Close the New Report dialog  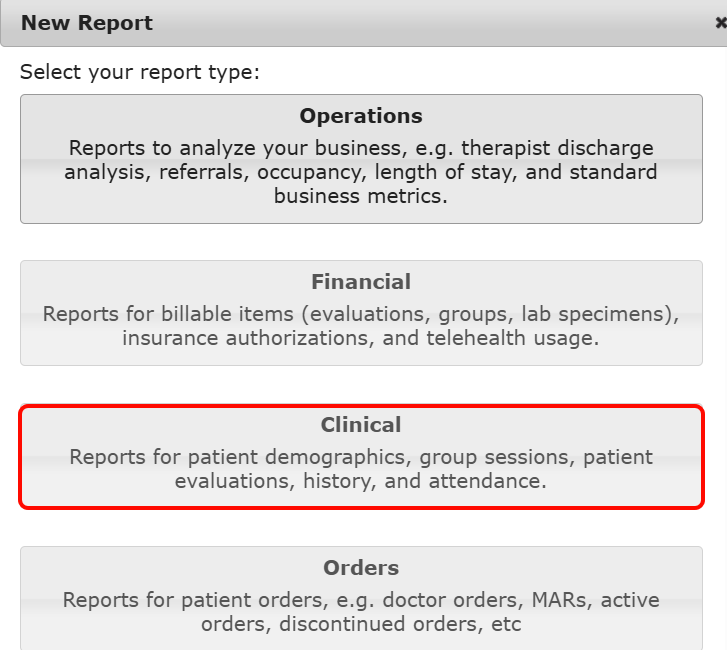(x=720, y=22)
